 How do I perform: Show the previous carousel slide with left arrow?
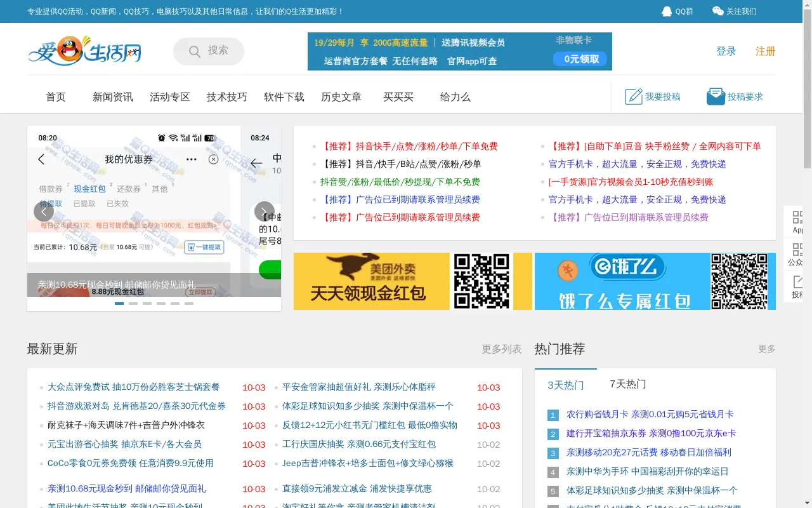(x=43, y=211)
